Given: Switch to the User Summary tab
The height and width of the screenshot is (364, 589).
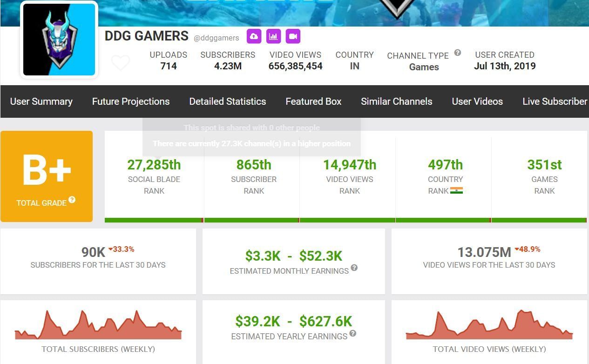Looking at the screenshot, I should pos(41,101).
